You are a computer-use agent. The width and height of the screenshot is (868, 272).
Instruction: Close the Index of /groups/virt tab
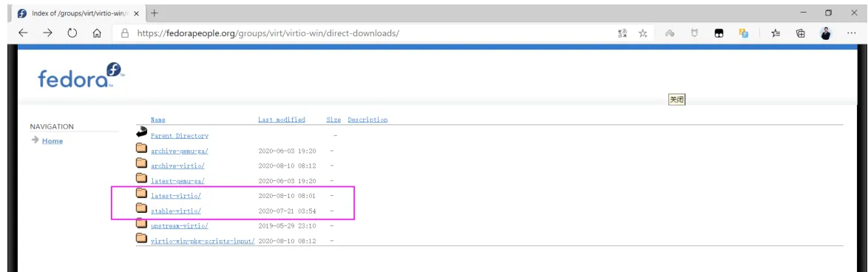coord(137,13)
